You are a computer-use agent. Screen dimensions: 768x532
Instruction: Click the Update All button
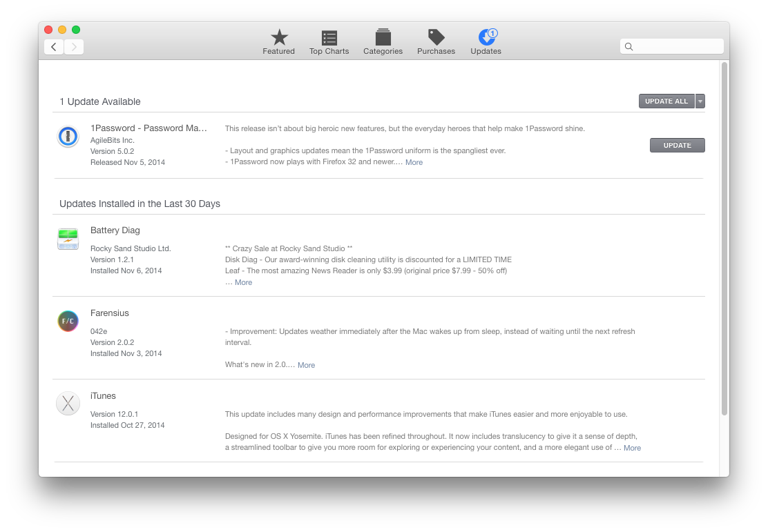tap(666, 101)
